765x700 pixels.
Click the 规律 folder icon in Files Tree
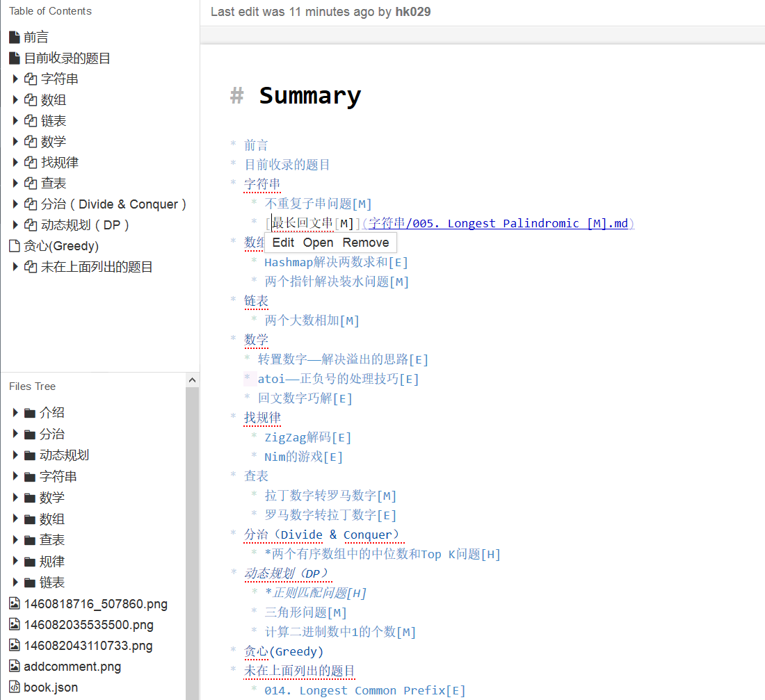click(x=30, y=562)
